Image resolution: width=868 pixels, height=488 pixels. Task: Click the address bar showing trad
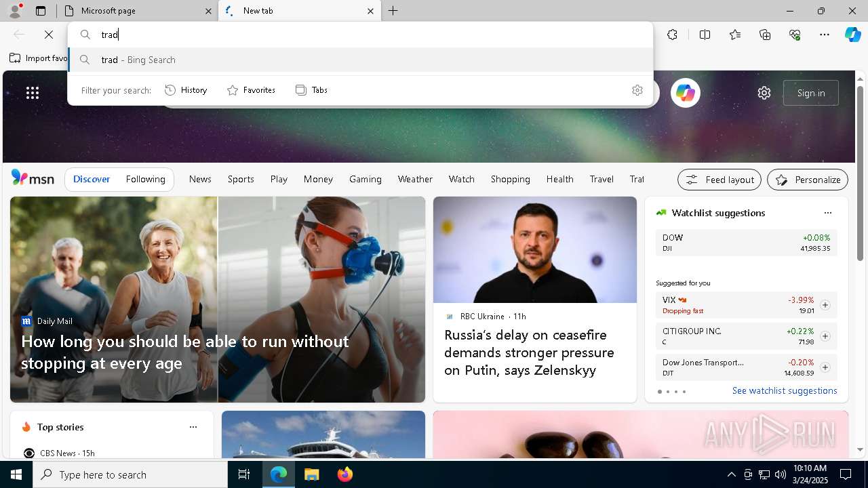(x=361, y=35)
